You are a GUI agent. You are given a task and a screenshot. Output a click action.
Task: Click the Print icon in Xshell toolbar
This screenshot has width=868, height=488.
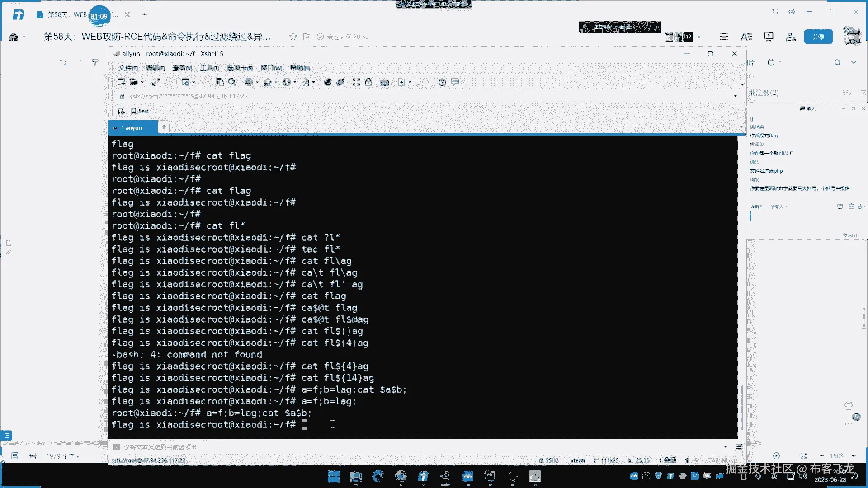248,82
